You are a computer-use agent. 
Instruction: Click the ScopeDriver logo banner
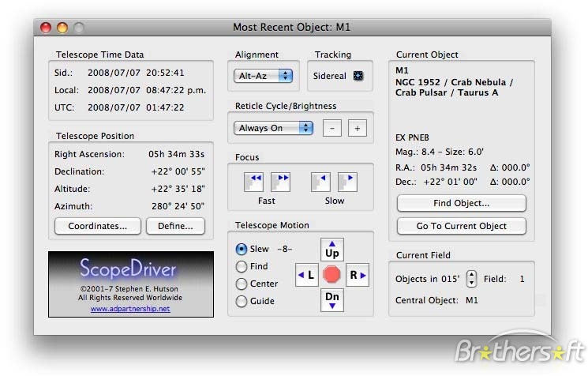point(131,284)
